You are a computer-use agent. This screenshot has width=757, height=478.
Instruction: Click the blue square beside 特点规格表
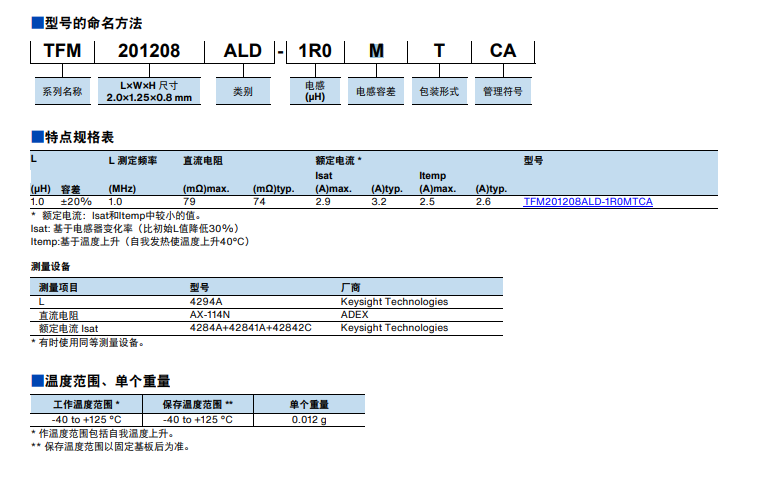(x=37, y=136)
